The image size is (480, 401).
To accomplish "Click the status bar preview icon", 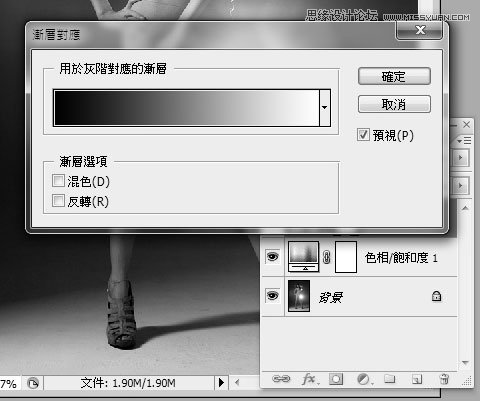I will (x=33, y=383).
